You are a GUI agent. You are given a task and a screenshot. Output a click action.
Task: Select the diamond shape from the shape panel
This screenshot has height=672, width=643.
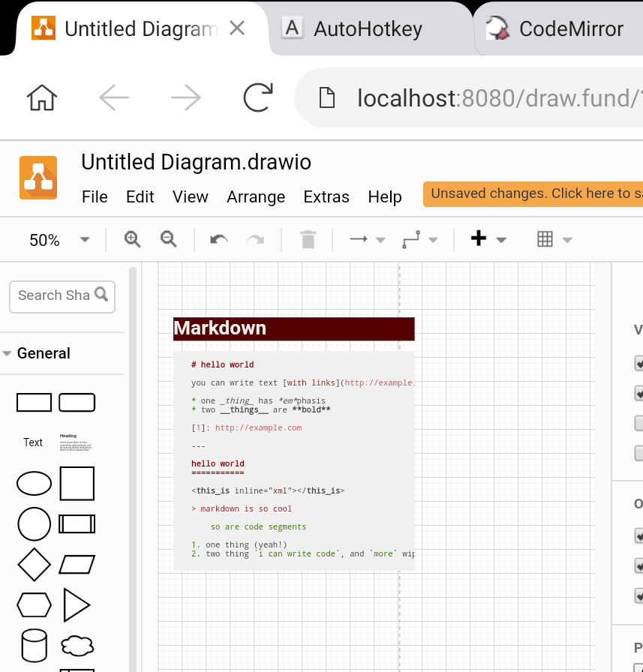(x=34, y=565)
